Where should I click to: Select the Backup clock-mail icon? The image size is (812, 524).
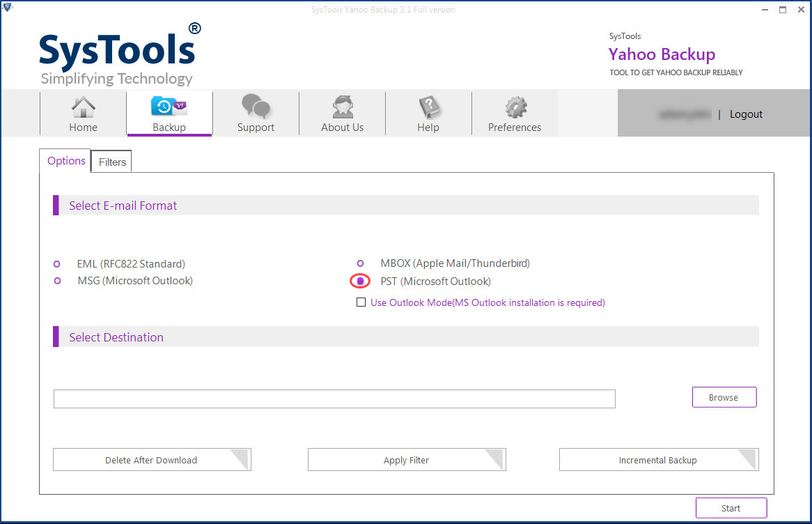click(169, 107)
